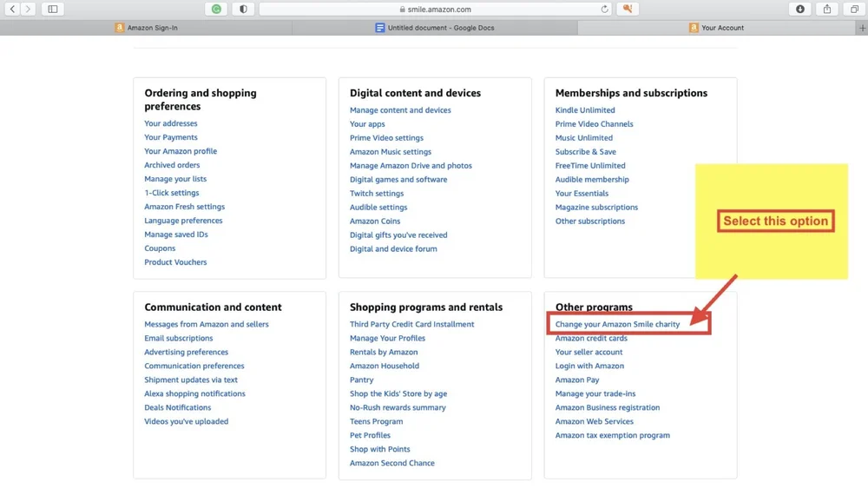Image resolution: width=868 pixels, height=489 pixels.
Task: Click Manage saved IDs
Action: click(x=176, y=235)
